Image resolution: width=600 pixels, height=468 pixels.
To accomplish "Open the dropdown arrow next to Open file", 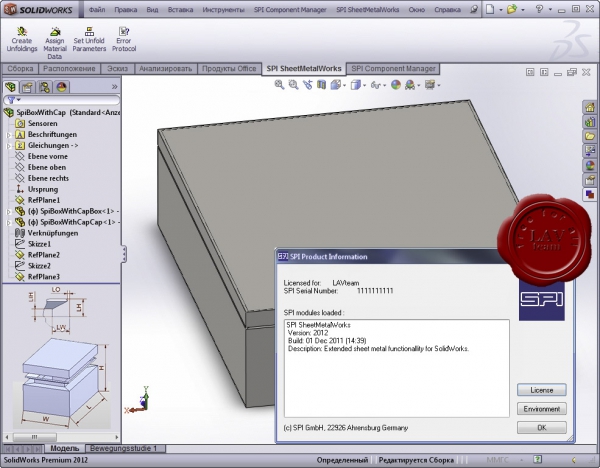I will click(523, 10).
